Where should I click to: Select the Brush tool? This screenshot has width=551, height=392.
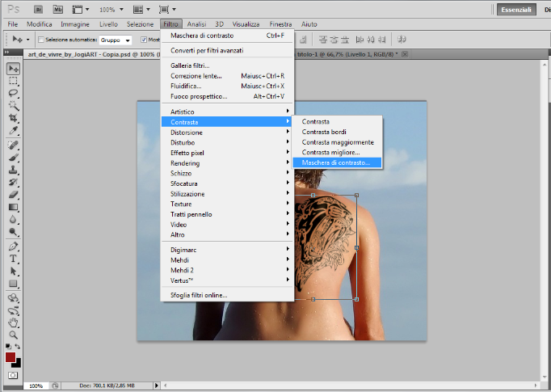13,158
